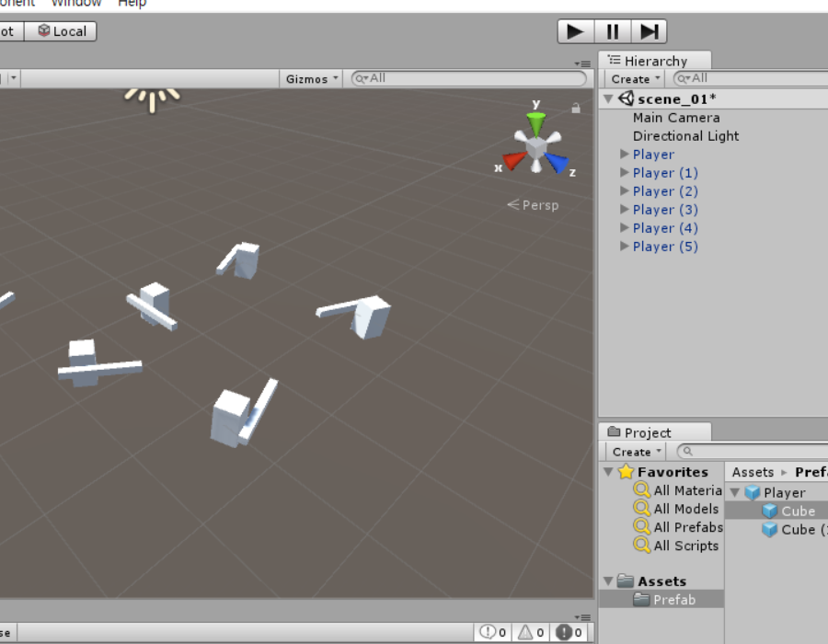Collapse the scene_01 scene in Hierarchy

(608, 98)
